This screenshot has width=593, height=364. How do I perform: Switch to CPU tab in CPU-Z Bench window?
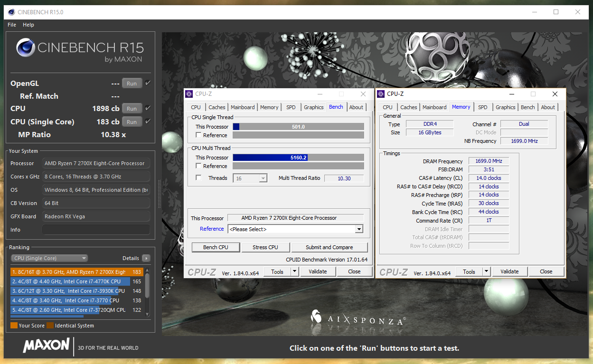coord(196,107)
